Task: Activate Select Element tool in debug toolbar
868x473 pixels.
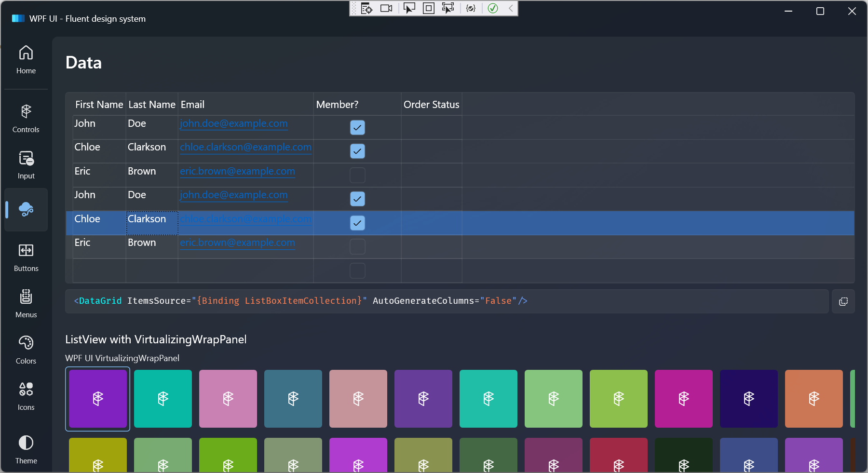Action: click(x=409, y=8)
